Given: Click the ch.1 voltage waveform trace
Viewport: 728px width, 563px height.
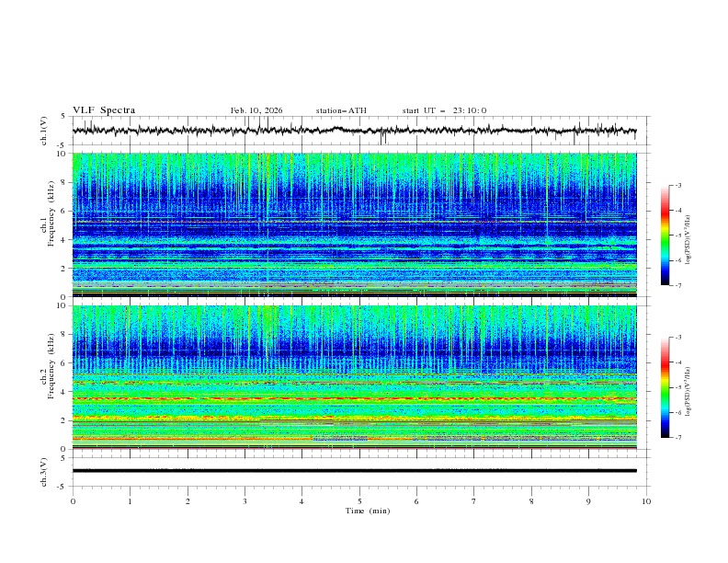Looking at the screenshot, I should [354, 131].
